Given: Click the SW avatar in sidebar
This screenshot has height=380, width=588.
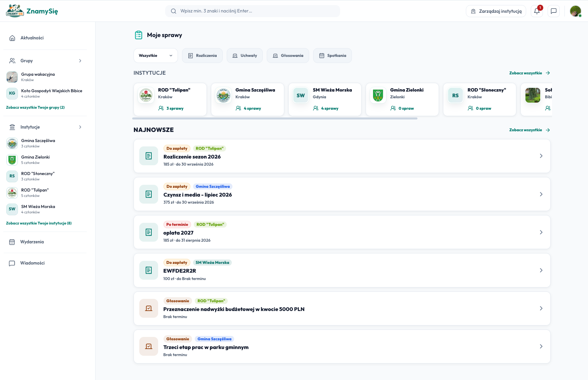Looking at the screenshot, I should [x=12, y=209].
